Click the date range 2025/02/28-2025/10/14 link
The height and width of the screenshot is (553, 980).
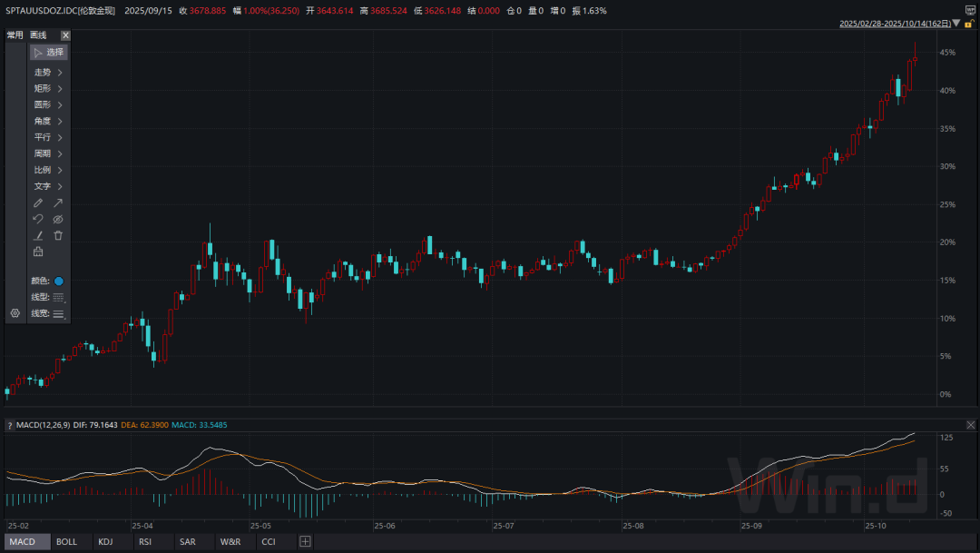tap(894, 24)
